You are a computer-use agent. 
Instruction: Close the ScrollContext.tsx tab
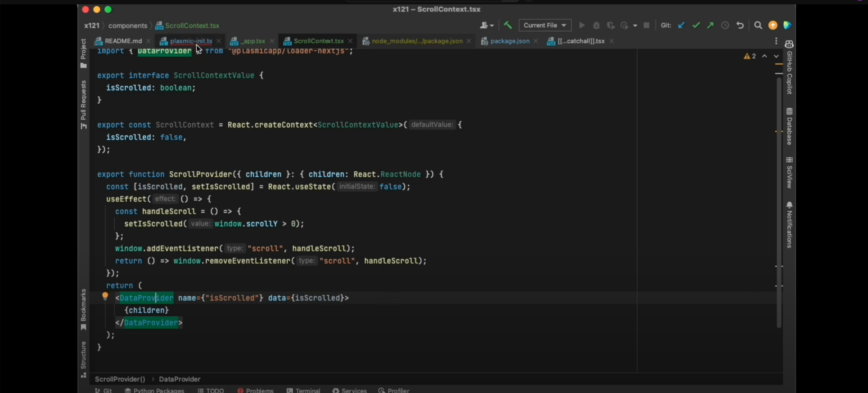point(350,41)
